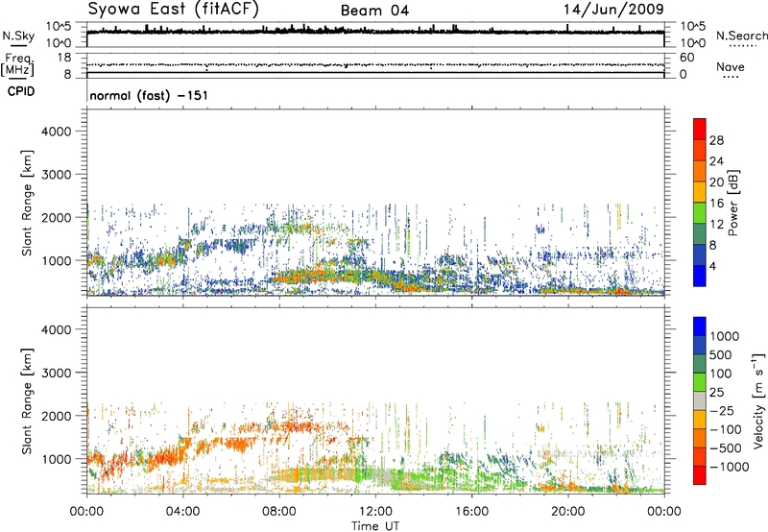Screen dimensions: 768x532
Task: Click the 'Beam 04' header label
Action: click(x=374, y=11)
